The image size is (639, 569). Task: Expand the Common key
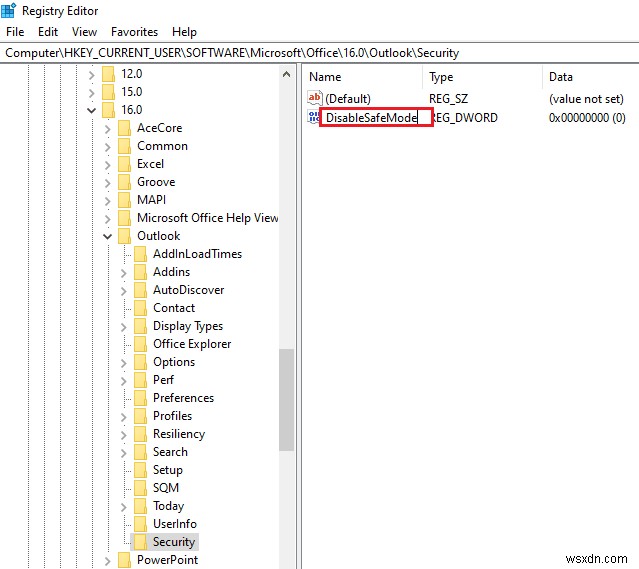click(108, 147)
